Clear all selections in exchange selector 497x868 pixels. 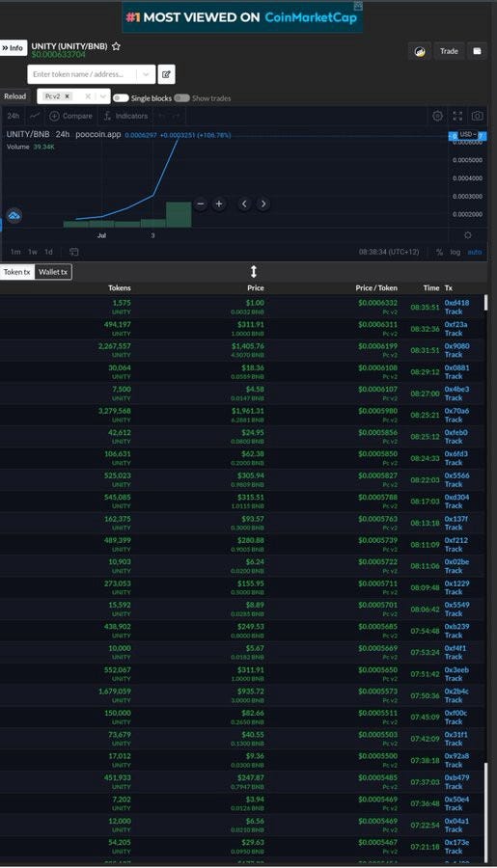coord(88,96)
